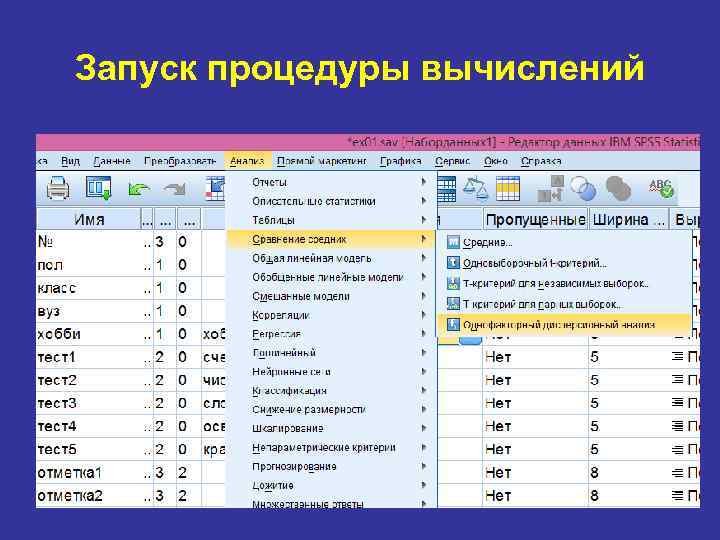Click the icon beside Одновыборочный t-критерий
Screen dimensions: 720x540
click(x=453, y=263)
